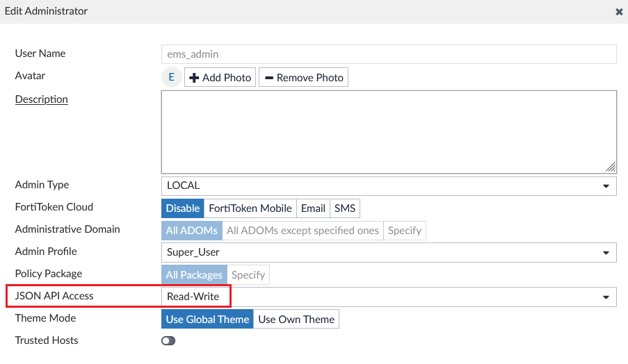Screen dimensions: 628x364
Task: Click Add Photo button
Action: point(220,77)
